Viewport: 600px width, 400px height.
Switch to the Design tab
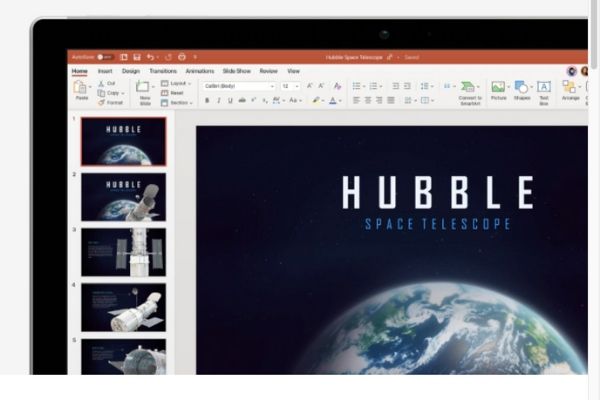pyautogui.click(x=131, y=71)
